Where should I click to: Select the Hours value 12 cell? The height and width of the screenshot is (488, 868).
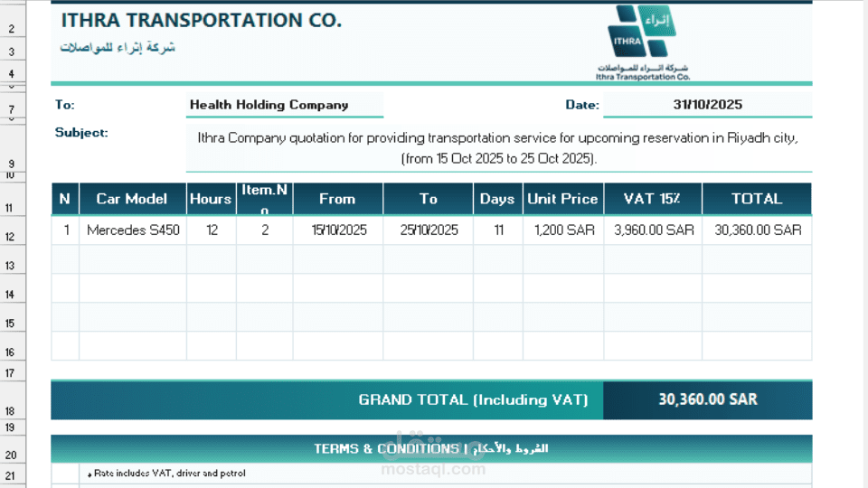point(212,230)
